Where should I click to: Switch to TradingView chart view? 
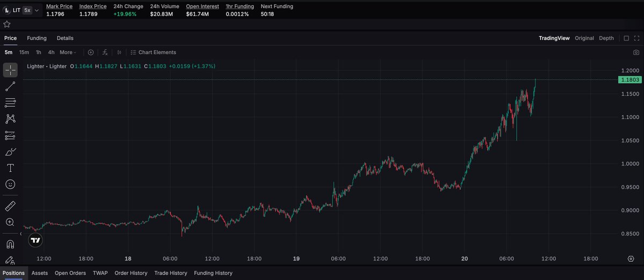tap(554, 38)
